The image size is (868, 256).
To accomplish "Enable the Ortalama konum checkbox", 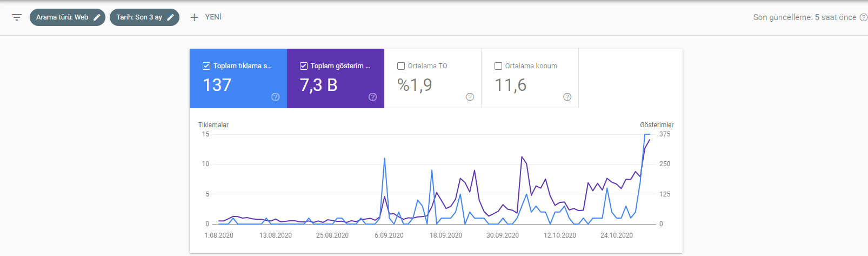I will coord(498,66).
